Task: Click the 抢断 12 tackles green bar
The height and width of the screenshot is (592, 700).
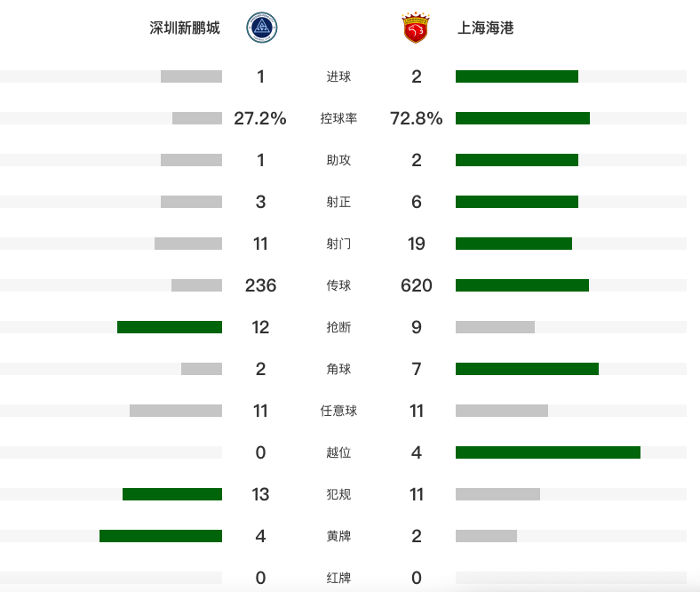Action: click(170, 327)
